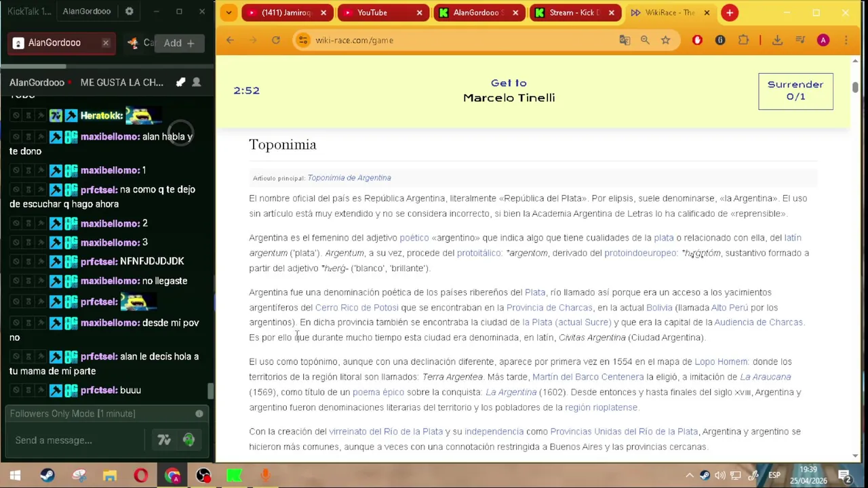Open Windows Start menu
Image resolution: width=868 pixels, height=488 pixels.
(15, 475)
